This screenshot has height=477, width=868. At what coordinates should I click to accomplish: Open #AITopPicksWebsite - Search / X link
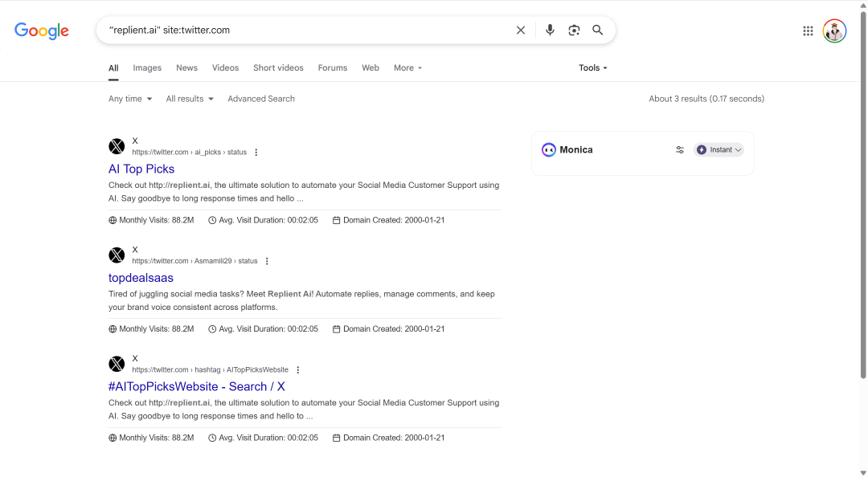click(x=197, y=387)
